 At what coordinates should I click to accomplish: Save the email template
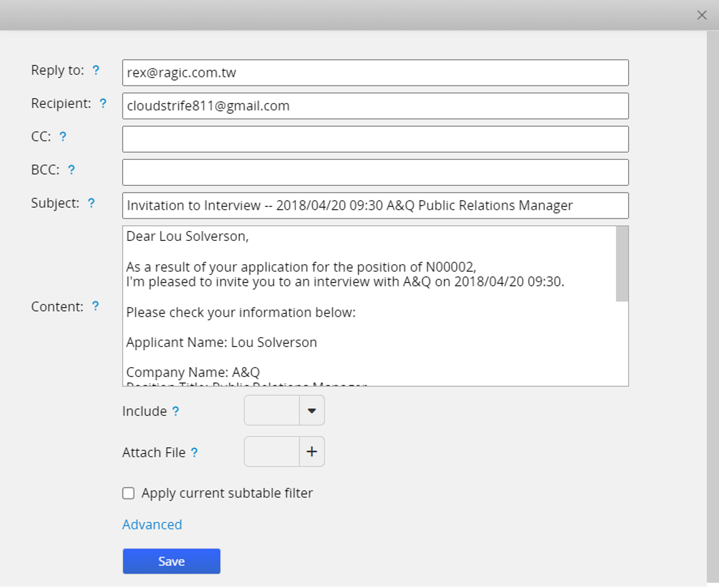click(x=171, y=561)
